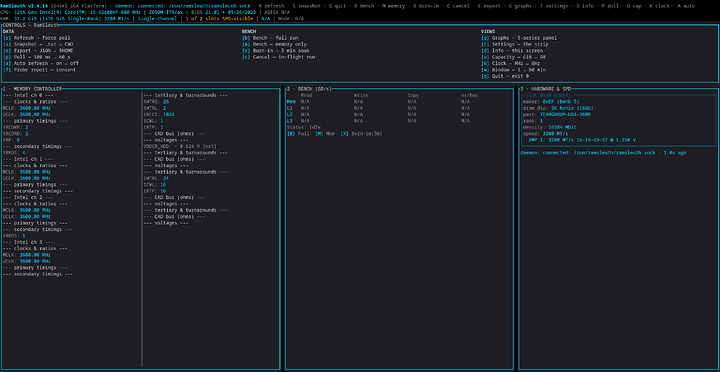Click the 'tWTRS: 26' timing value

tap(156, 101)
